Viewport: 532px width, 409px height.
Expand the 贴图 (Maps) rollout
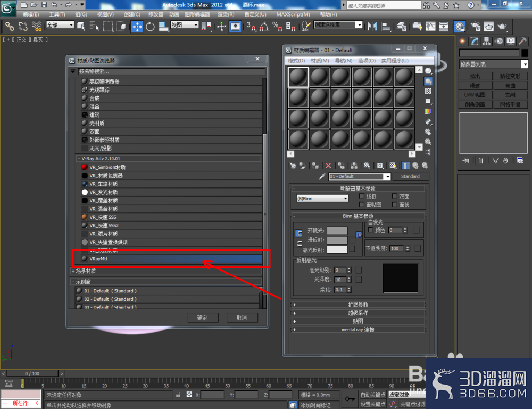click(x=358, y=321)
